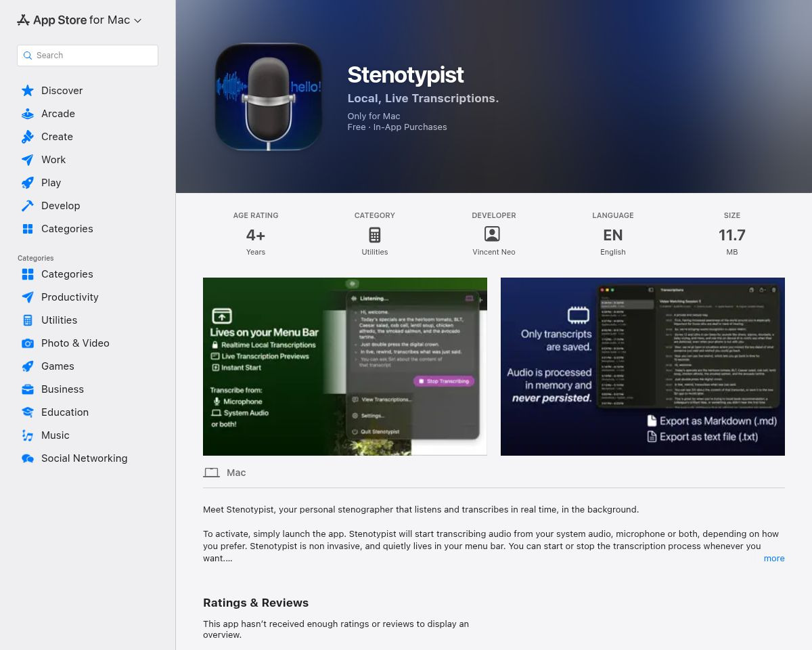Click the Music notes icon
This screenshot has height=650, width=812.
click(x=28, y=435)
